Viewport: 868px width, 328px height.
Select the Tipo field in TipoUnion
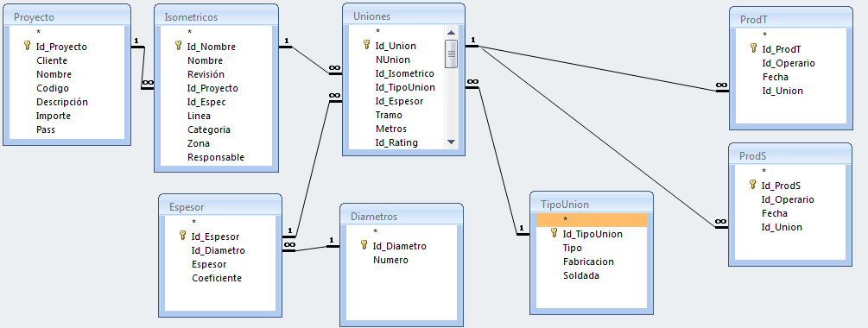tap(573, 248)
